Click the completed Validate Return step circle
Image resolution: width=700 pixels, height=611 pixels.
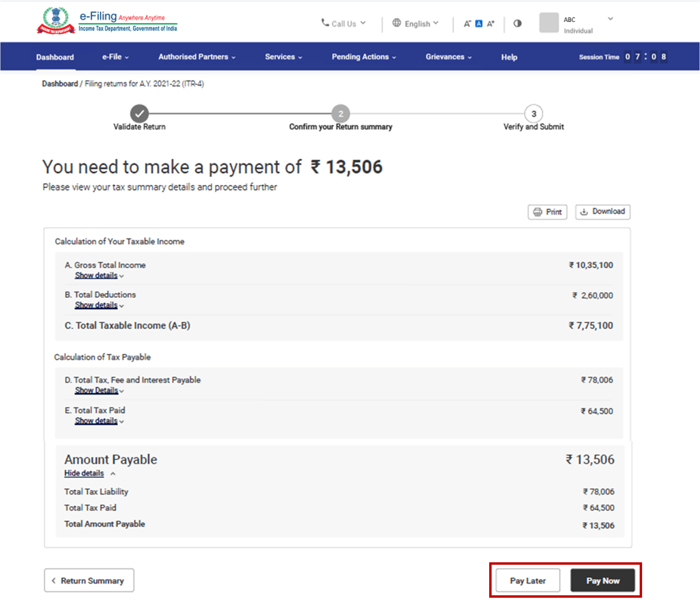139,114
